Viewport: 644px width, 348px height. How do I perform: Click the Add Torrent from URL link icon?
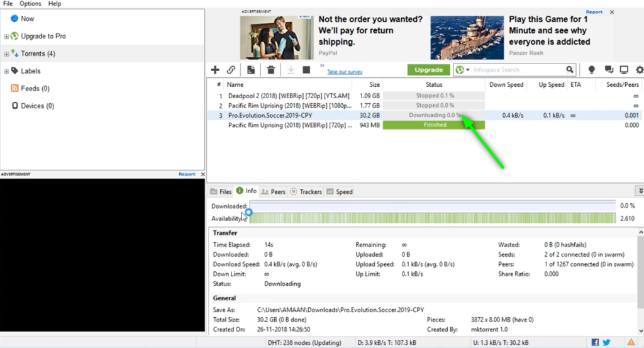(231, 70)
